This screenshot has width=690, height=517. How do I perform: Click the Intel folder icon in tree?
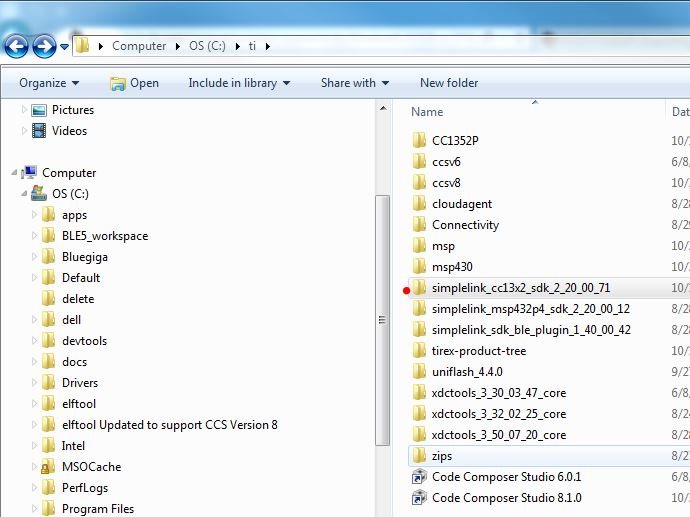tap(48, 446)
